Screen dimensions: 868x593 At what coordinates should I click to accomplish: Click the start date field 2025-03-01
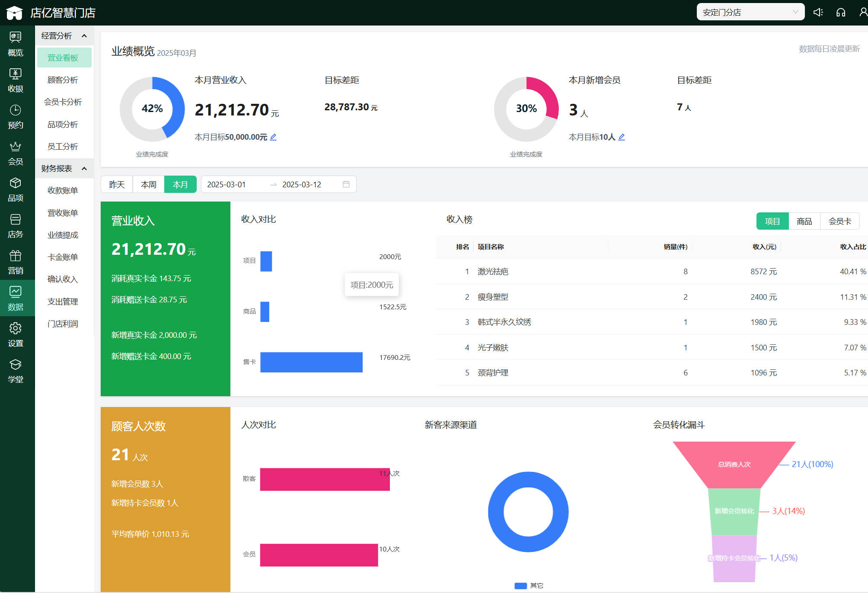click(x=227, y=185)
